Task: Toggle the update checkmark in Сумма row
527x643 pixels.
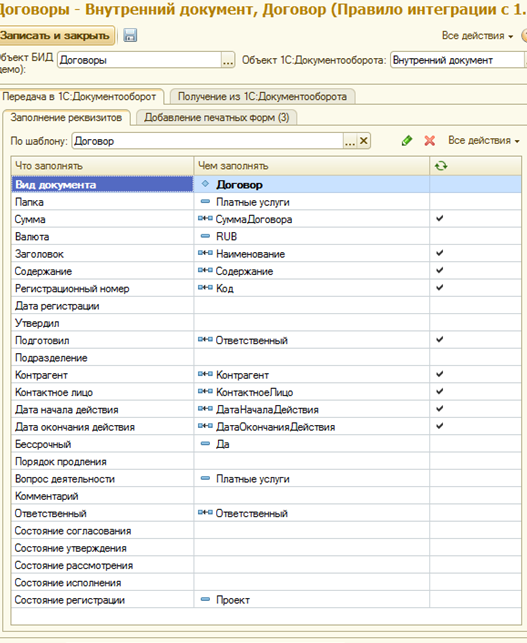Action: [440, 218]
